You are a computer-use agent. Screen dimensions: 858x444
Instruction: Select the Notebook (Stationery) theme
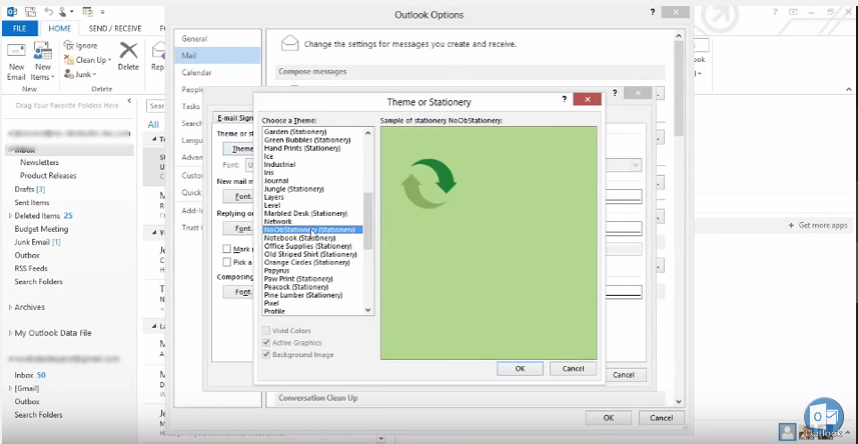click(x=299, y=238)
